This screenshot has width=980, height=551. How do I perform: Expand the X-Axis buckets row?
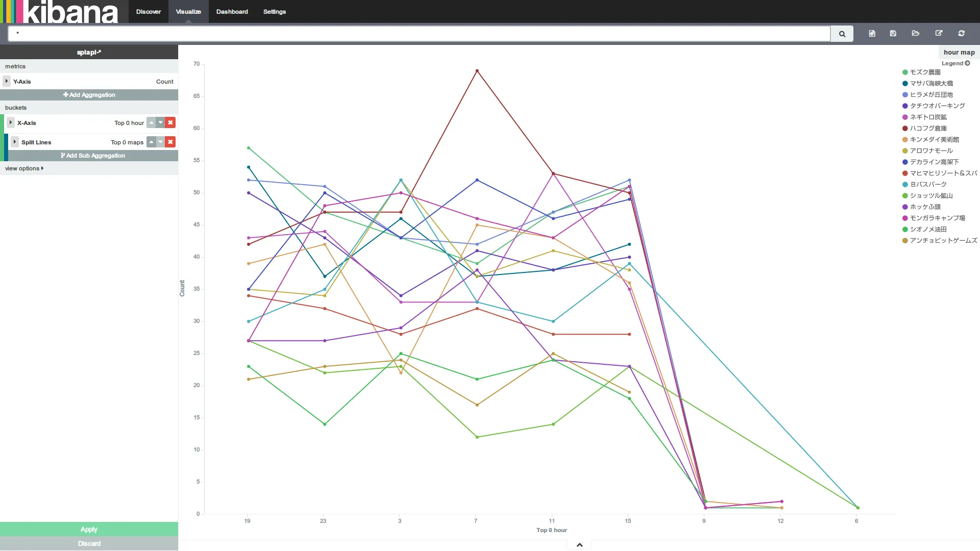[x=11, y=122]
